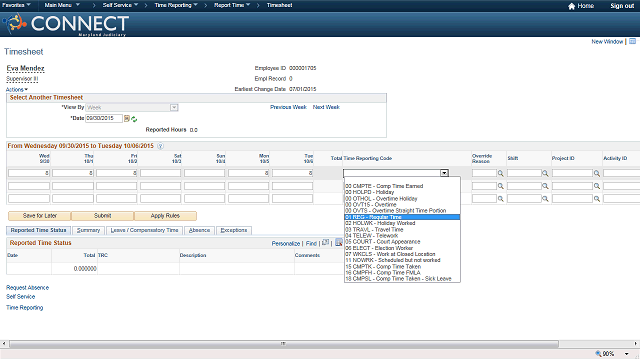
Task: Click the Find link in status grid
Action: click(x=311, y=243)
